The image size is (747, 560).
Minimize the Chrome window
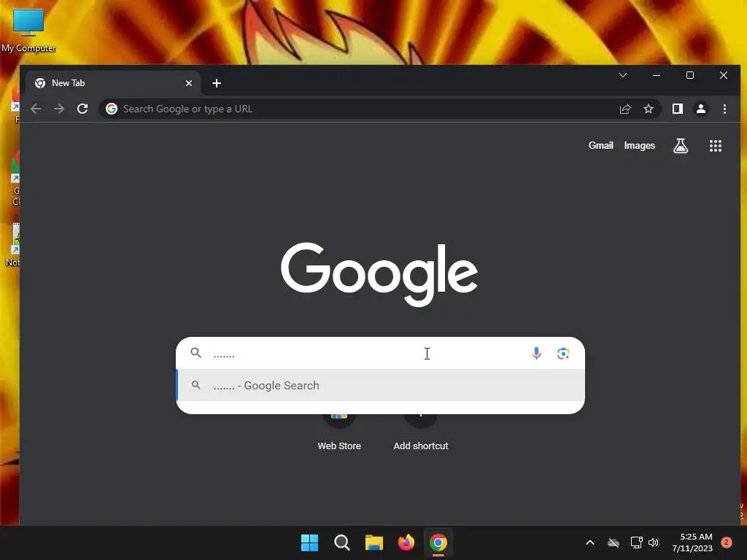(657, 75)
